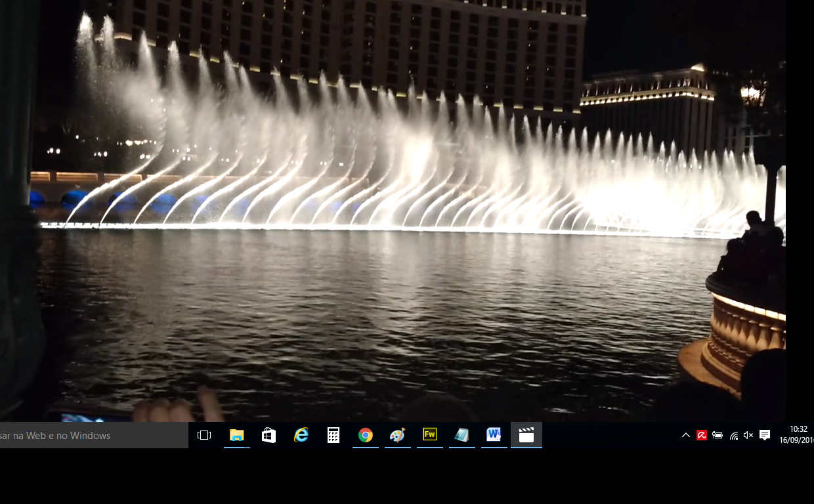Unmute the speaker volume icon

point(748,435)
